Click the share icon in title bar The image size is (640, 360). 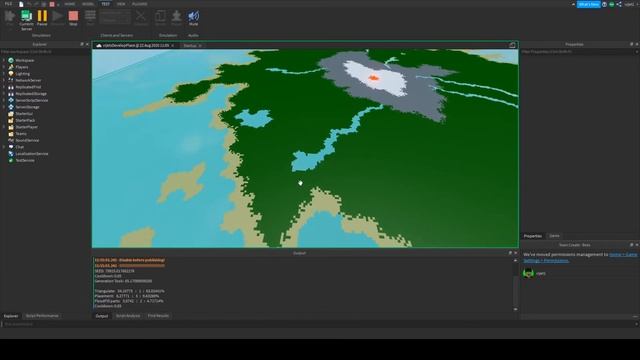click(619, 4)
